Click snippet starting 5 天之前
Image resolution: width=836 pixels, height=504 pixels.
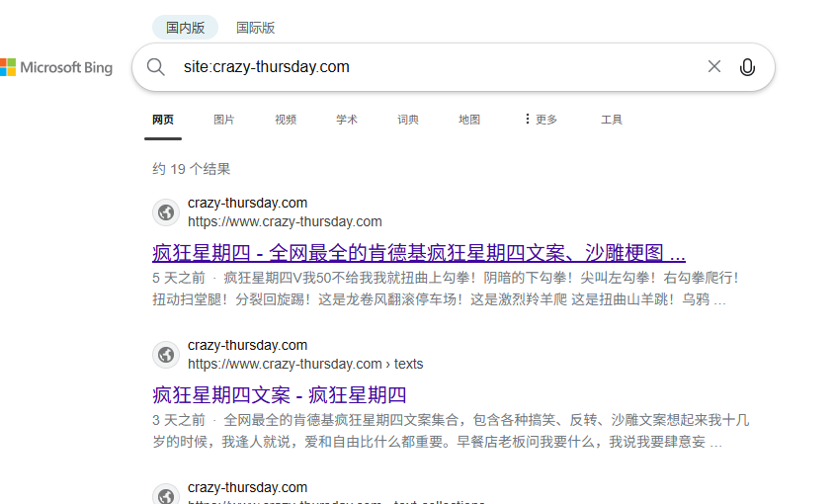click(x=446, y=289)
